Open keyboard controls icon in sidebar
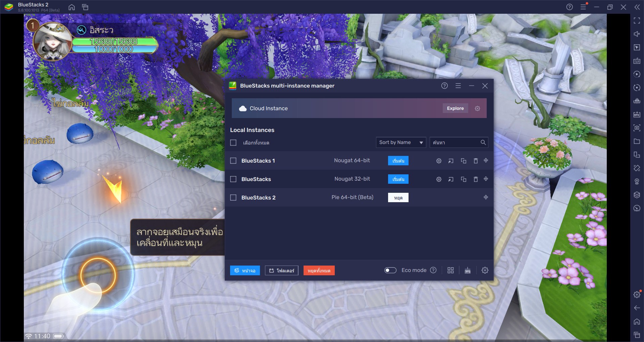Screen dimensions: 644x342 pyautogui.click(x=637, y=61)
